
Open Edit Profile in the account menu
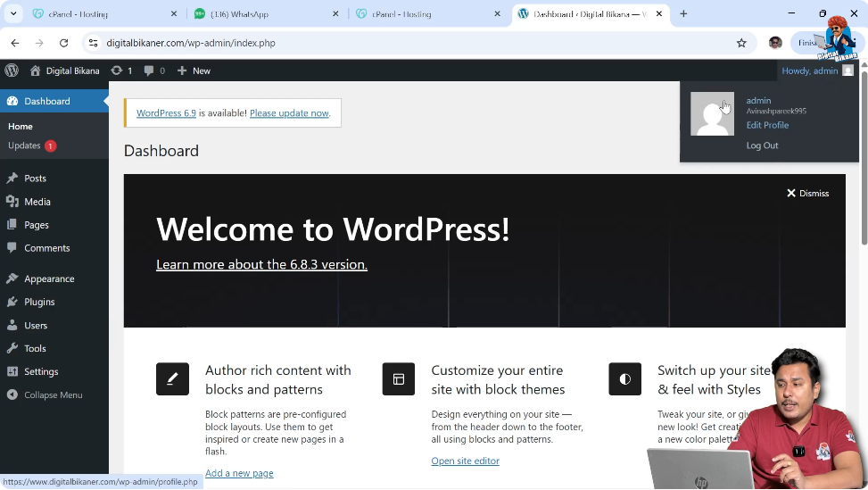coord(767,125)
